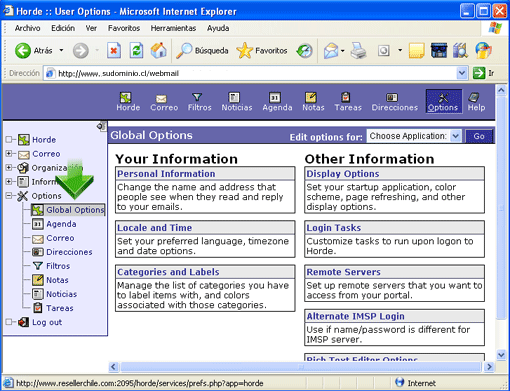
Task: Go back with the Atrás button
Action: click(33, 51)
